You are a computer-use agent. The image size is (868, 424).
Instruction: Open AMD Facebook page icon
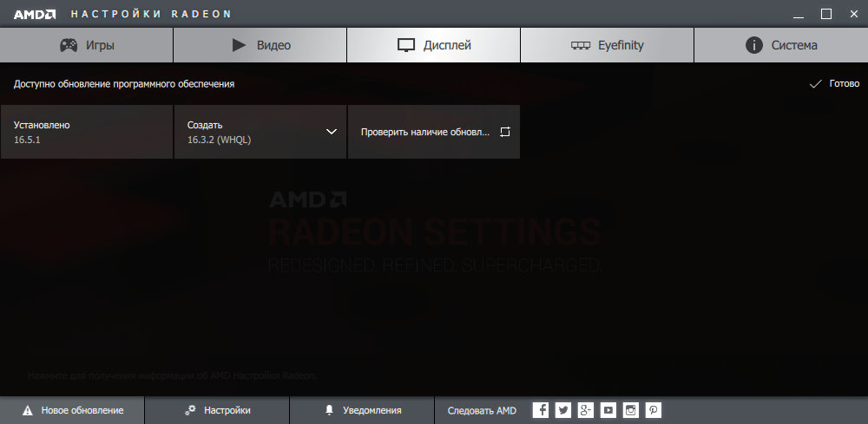pyautogui.click(x=541, y=409)
